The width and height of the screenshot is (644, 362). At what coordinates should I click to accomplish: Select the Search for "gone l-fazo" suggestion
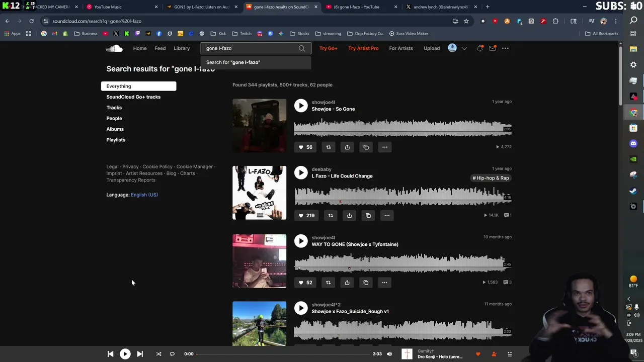pyautogui.click(x=256, y=62)
